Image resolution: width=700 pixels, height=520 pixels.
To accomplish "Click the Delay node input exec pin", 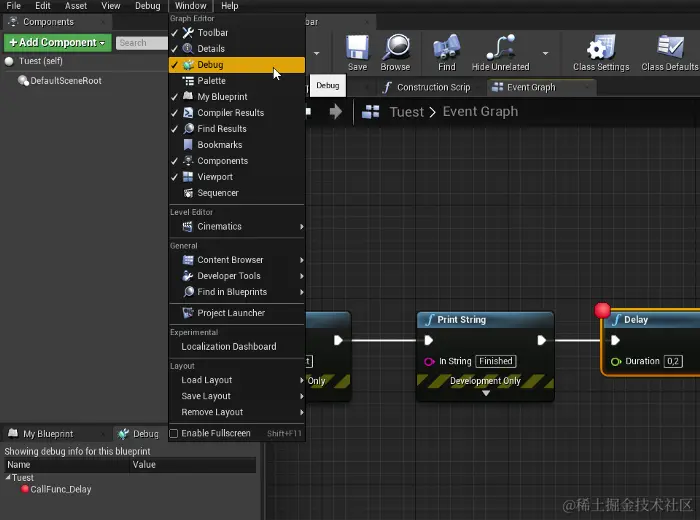I will (615, 341).
